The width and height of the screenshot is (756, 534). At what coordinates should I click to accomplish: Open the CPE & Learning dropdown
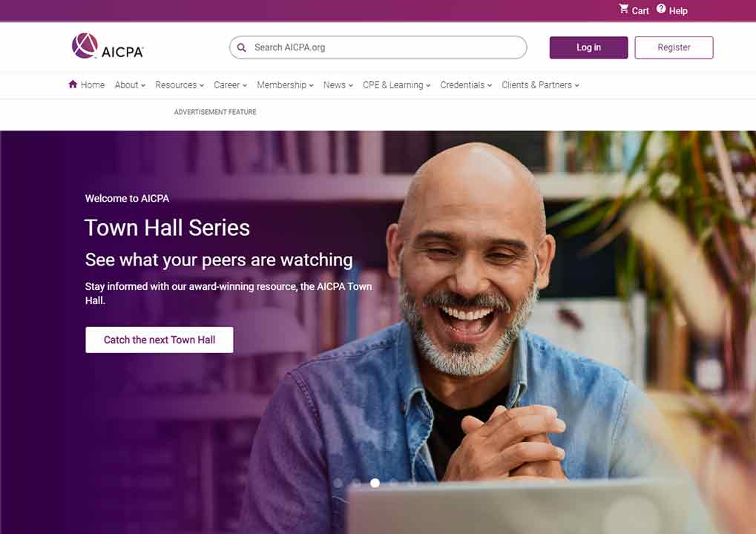tap(396, 85)
